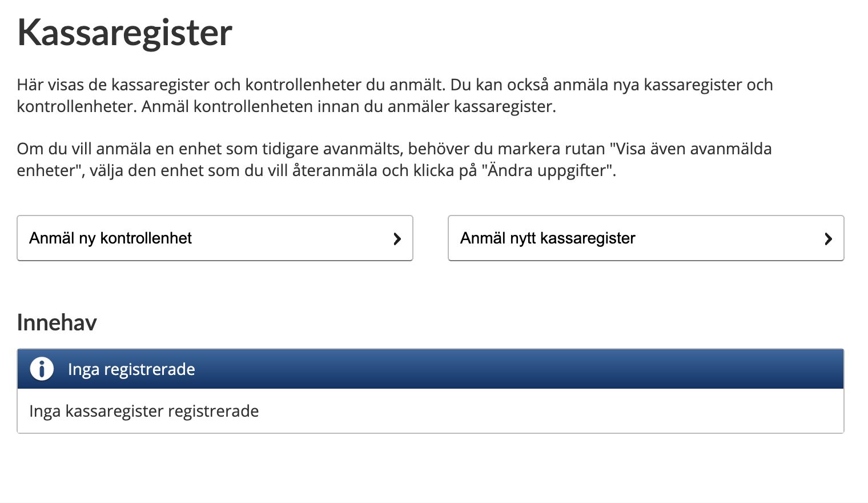Screen dimensions: 868x503
Task: Click empty area of blue Inga registrerade header bar
Action: (514, 369)
